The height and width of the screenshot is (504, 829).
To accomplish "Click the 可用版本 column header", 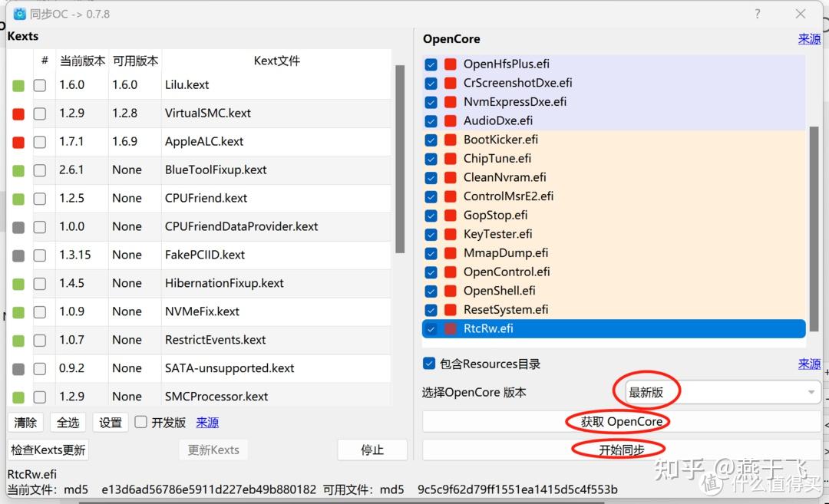I will click(135, 61).
